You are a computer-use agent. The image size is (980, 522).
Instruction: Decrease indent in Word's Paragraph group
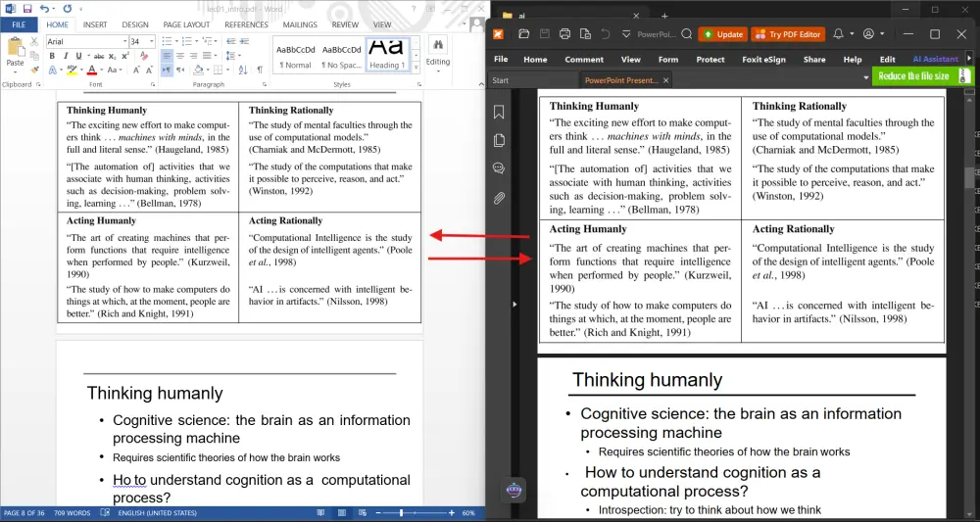point(229,41)
